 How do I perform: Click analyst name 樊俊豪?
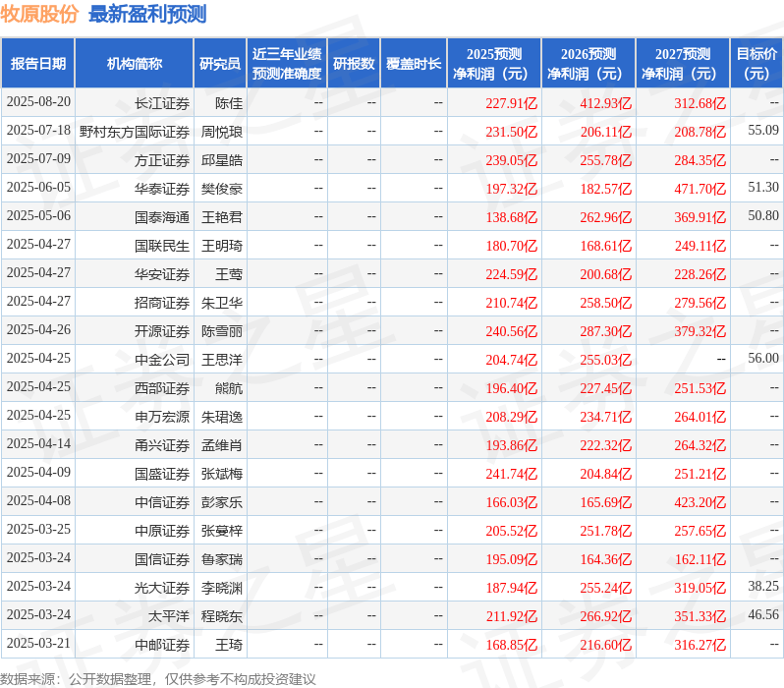(222, 189)
